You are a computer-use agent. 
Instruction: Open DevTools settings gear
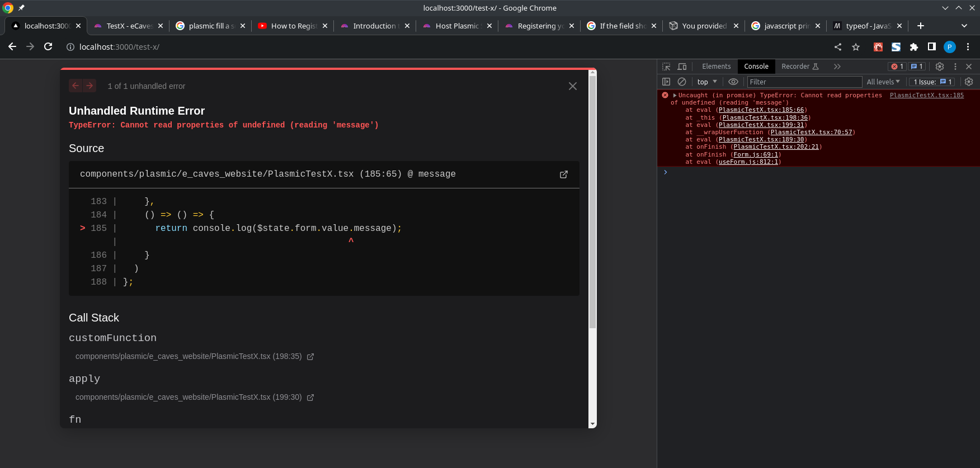coord(940,67)
